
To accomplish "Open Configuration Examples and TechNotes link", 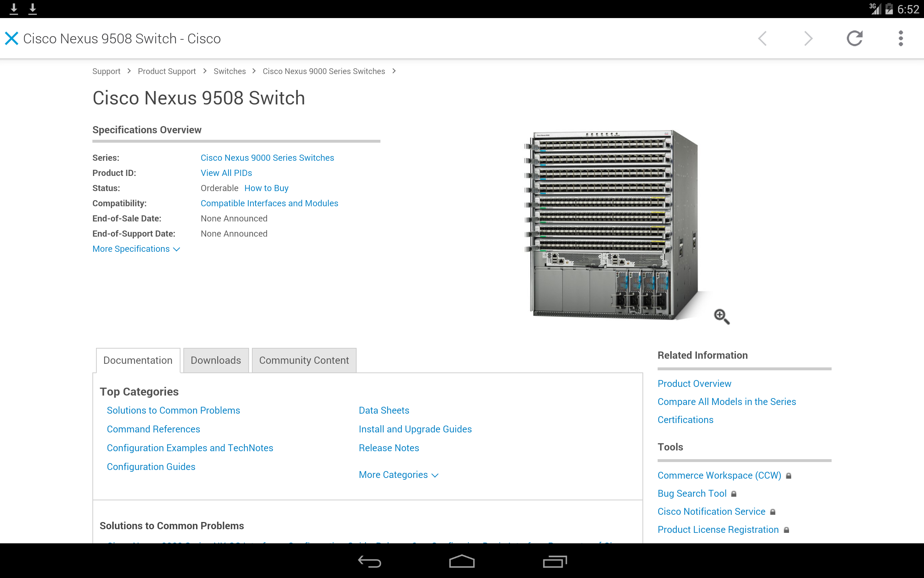I will 190,448.
